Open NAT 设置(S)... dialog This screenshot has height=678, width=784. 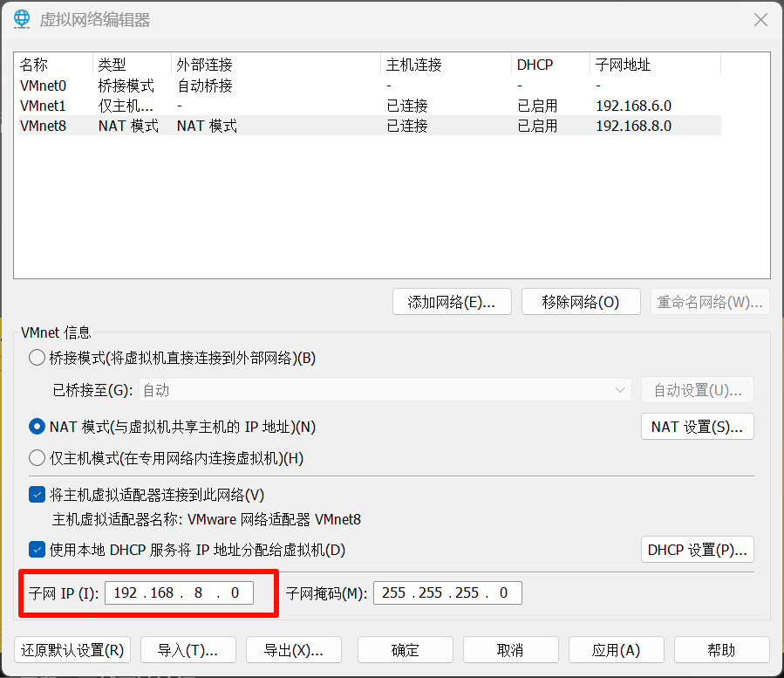pos(698,427)
